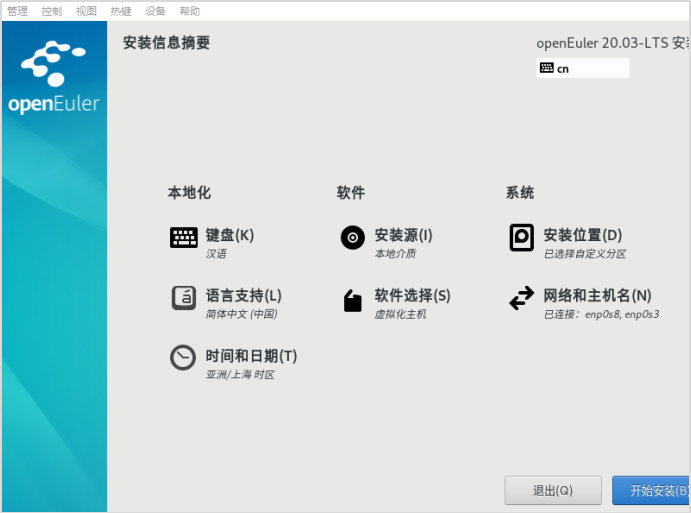This screenshot has width=691, height=513.
Task: Click the hard drive icon for 安装位置(D)
Action: point(522,238)
